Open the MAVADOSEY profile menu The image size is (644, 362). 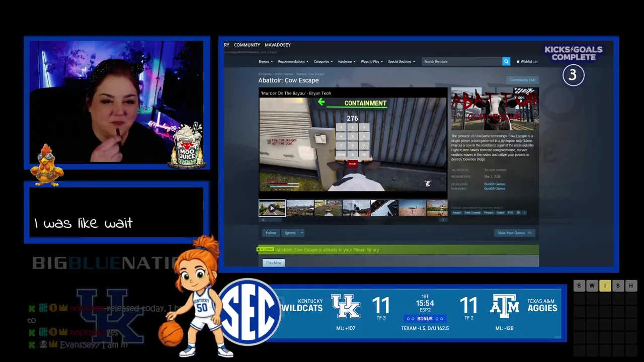pyautogui.click(x=278, y=45)
